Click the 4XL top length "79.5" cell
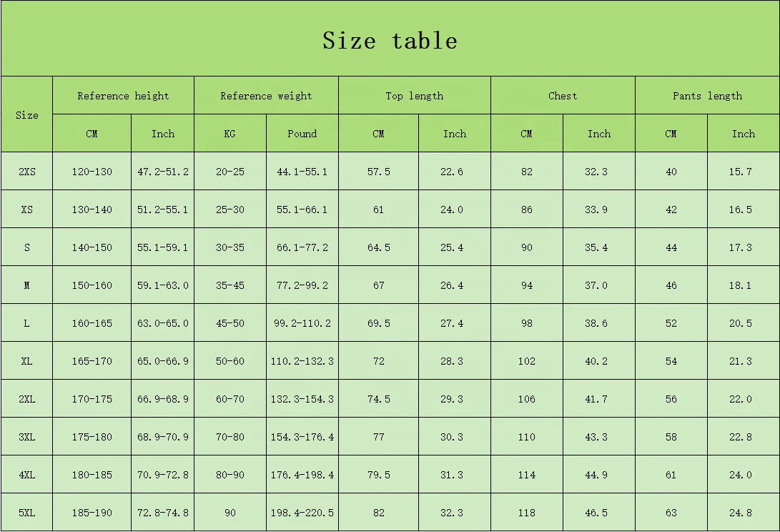 pyautogui.click(x=379, y=475)
